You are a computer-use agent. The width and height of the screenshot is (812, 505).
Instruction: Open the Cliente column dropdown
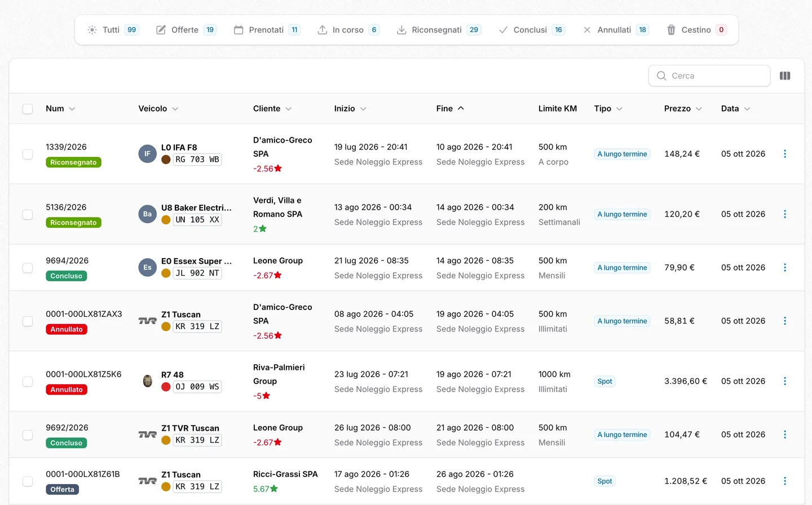[x=288, y=109]
